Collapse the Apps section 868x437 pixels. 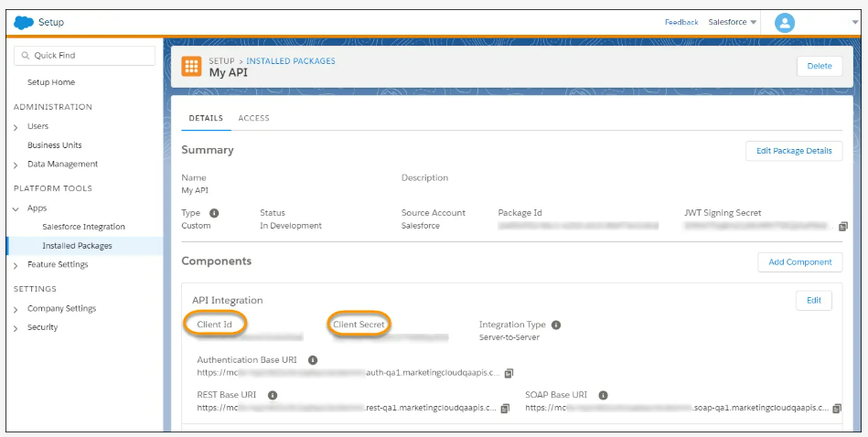click(16, 209)
